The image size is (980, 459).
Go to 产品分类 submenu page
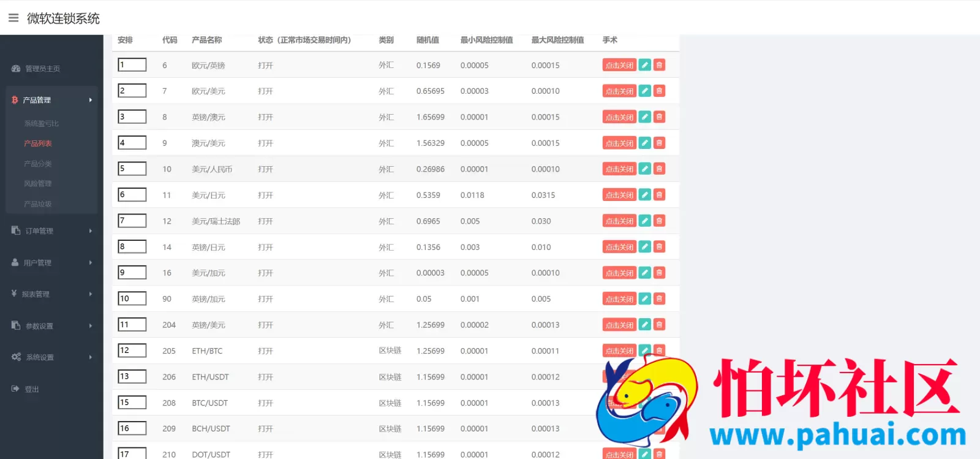[x=38, y=164]
